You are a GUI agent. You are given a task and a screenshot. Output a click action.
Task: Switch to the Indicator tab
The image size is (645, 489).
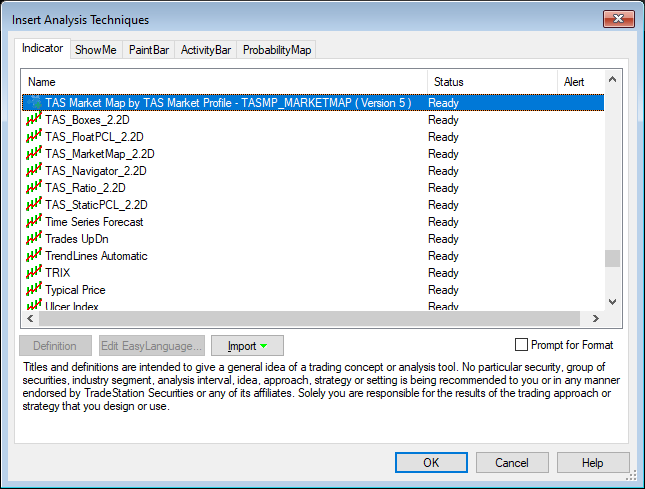click(x=42, y=49)
